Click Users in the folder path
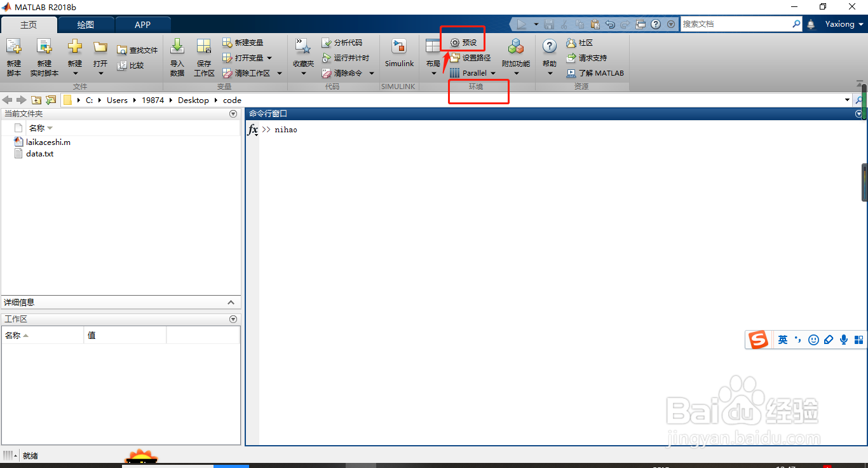This screenshot has width=868, height=468. pyautogui.click(x=117, y=100)
